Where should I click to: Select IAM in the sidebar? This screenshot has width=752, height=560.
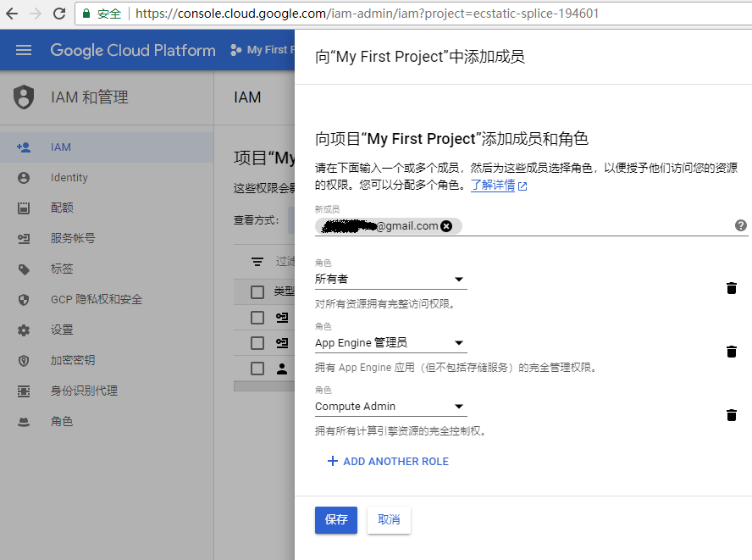[60, 147]
